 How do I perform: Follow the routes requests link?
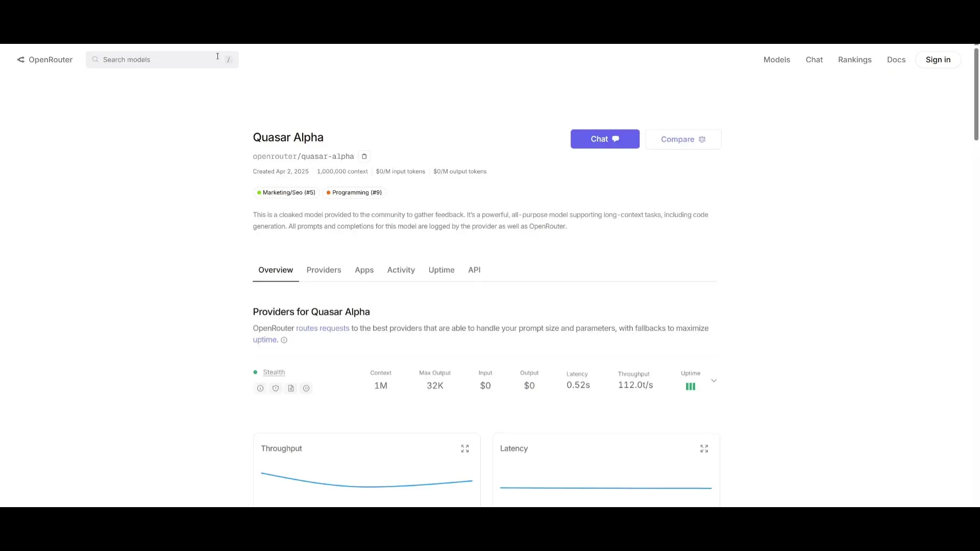(323, 329)
